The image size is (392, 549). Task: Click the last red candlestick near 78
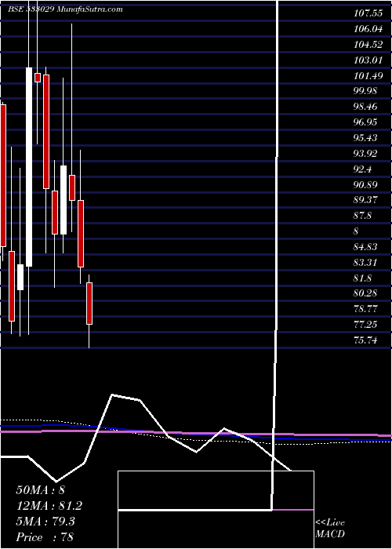point(89,304)
